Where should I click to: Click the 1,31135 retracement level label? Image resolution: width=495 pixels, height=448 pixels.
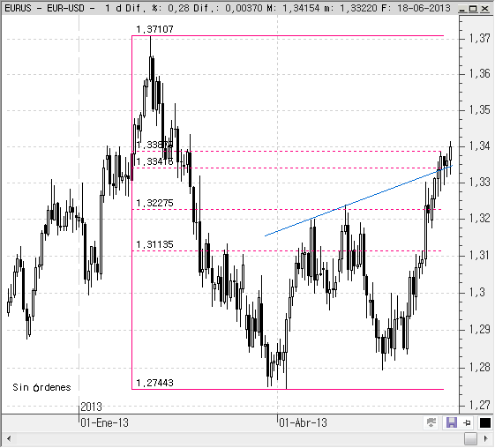[x=154, y=244]
